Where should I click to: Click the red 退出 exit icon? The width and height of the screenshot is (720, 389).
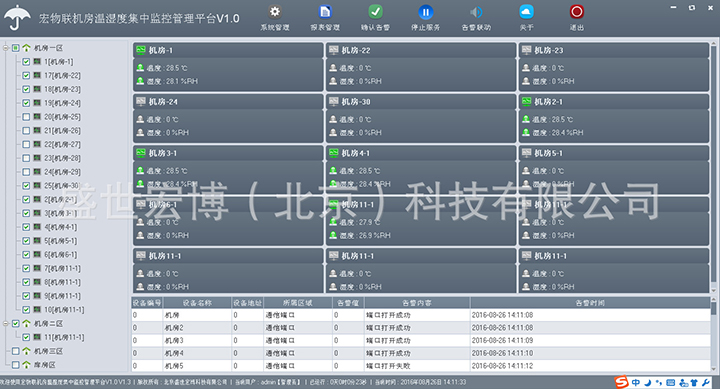point(577,12)
